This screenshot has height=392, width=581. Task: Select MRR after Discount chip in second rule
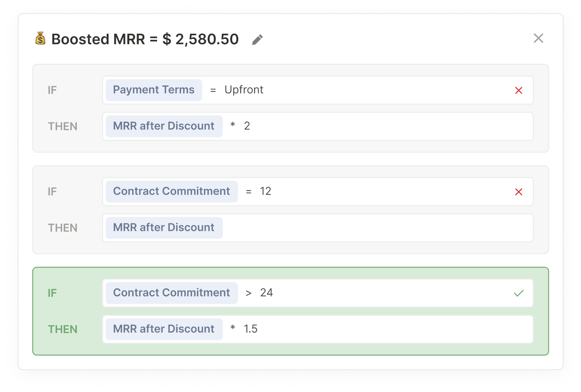[164, 228]
